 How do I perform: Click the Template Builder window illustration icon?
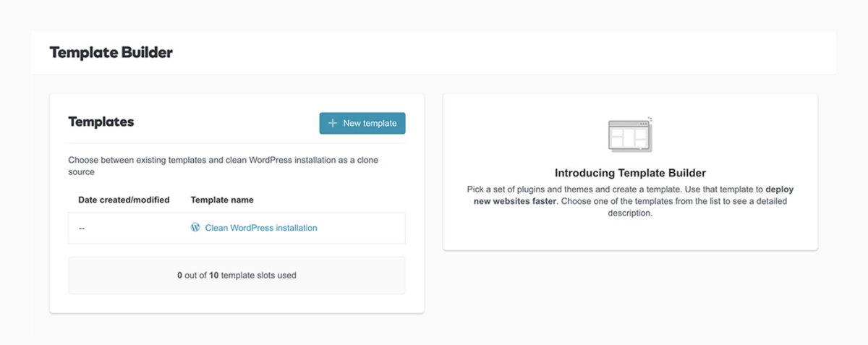pyautogui.click(x=630, y=135)
